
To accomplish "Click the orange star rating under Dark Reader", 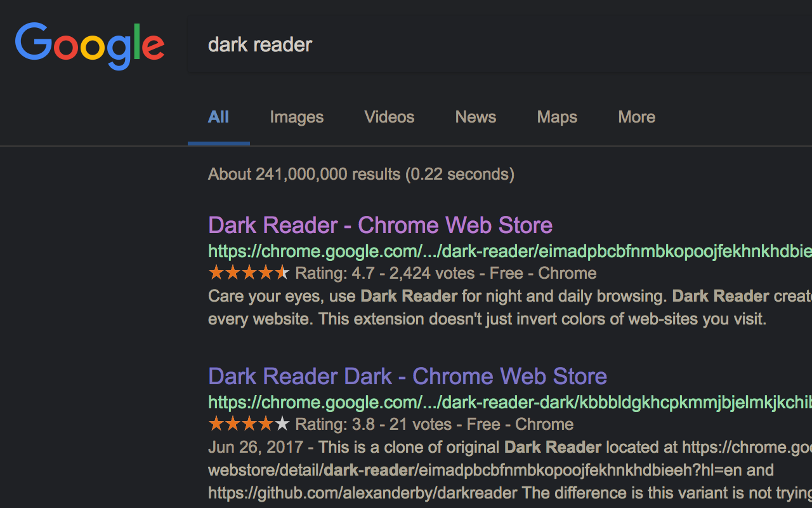I will tap(247, 273).
